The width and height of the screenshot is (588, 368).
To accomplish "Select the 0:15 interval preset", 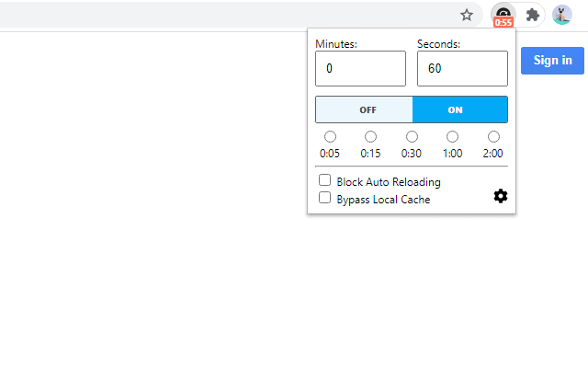I will pyautogui.click(x=370, y=137).
